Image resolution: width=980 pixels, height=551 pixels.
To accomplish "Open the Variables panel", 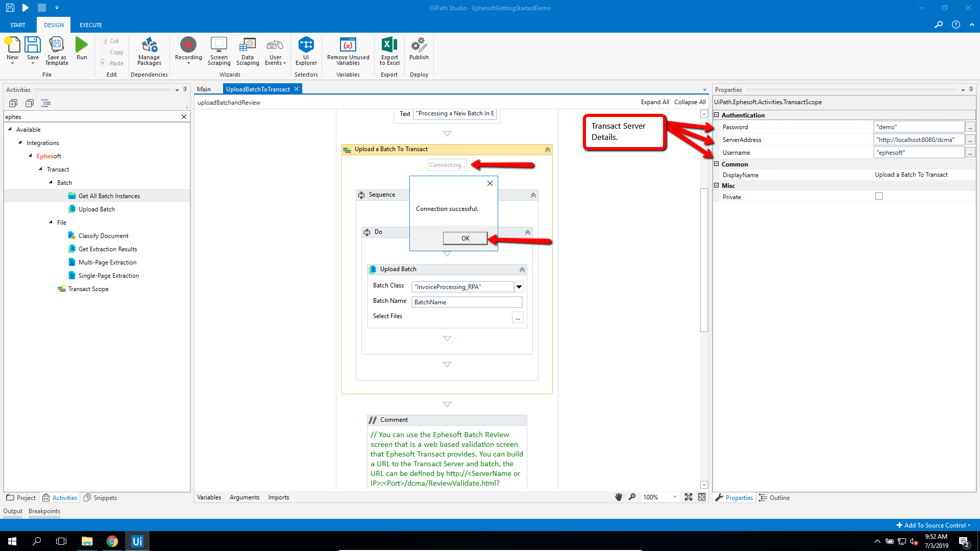I will pyautogui.click(x=209, y=497).
